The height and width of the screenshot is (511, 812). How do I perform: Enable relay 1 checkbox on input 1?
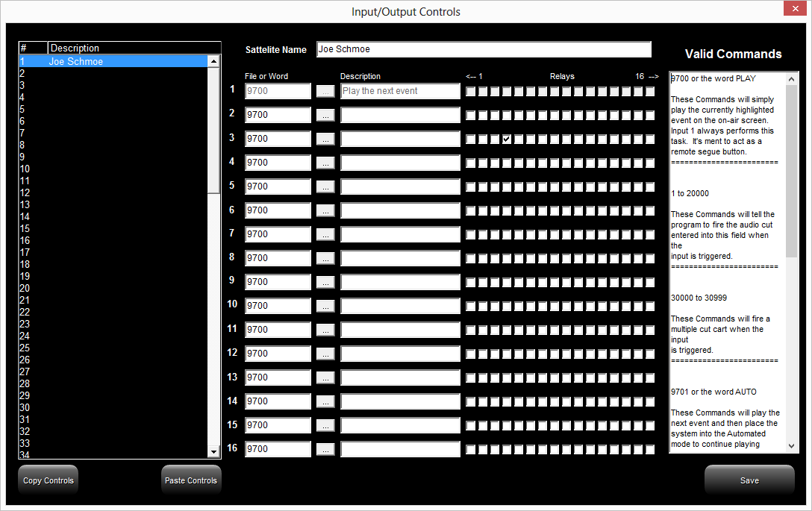[x=470, y=91]
